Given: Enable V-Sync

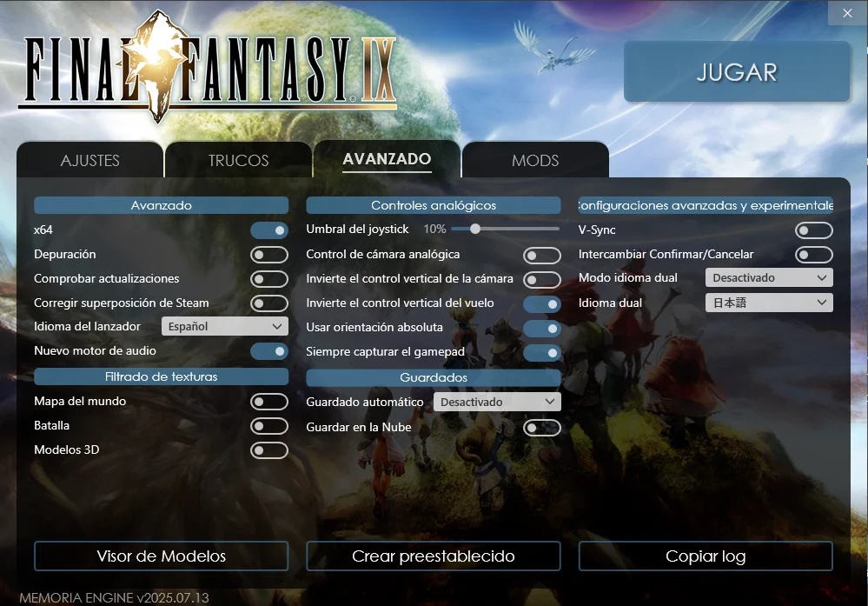Looking at the screenshot, I should 814,230.
